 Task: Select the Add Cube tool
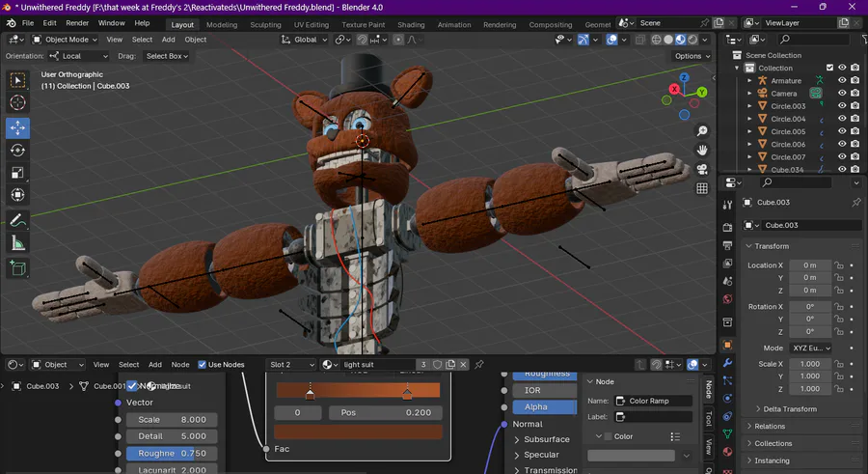[x=17, y=268]
